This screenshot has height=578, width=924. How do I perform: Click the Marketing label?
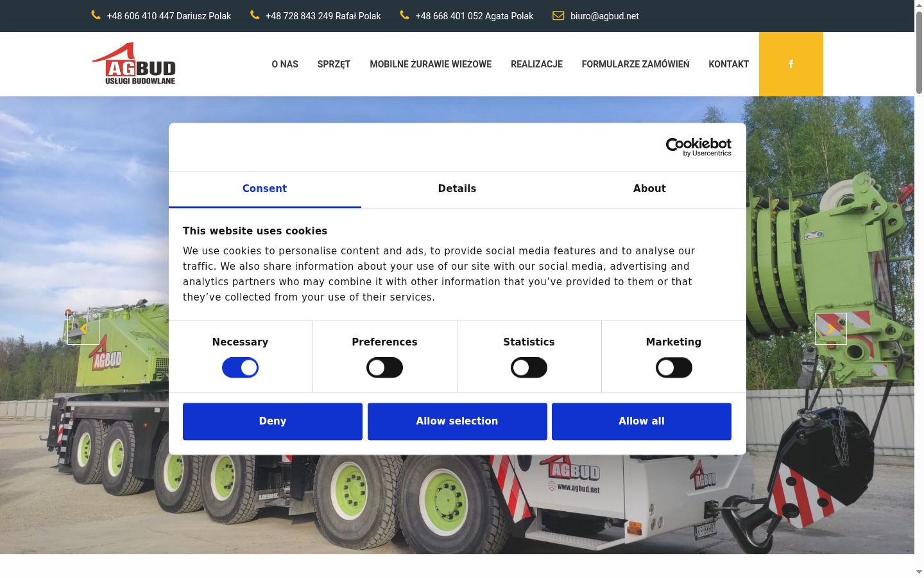674,342
